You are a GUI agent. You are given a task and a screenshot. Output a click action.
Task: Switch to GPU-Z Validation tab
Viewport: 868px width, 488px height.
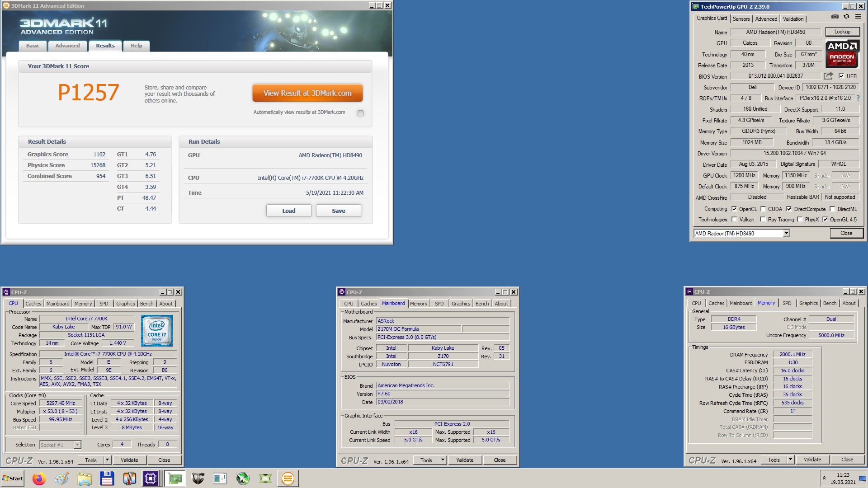tap(793, 19)
